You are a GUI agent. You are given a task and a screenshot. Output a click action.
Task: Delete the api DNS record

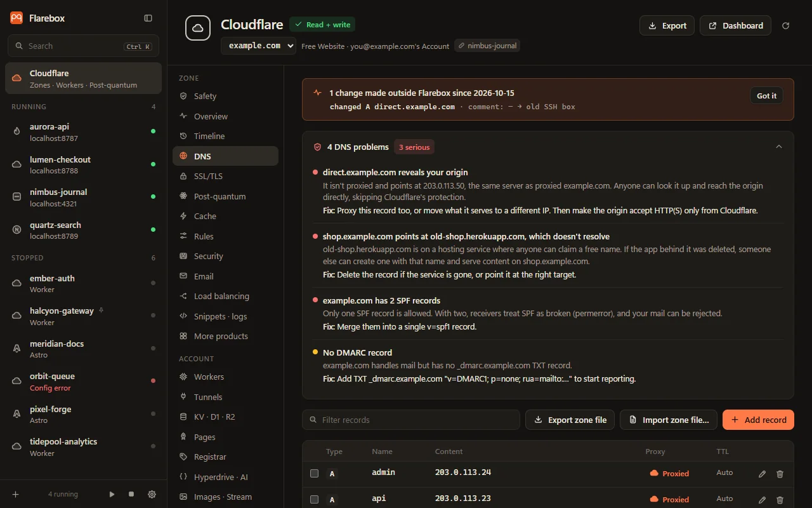click(780, 500)
